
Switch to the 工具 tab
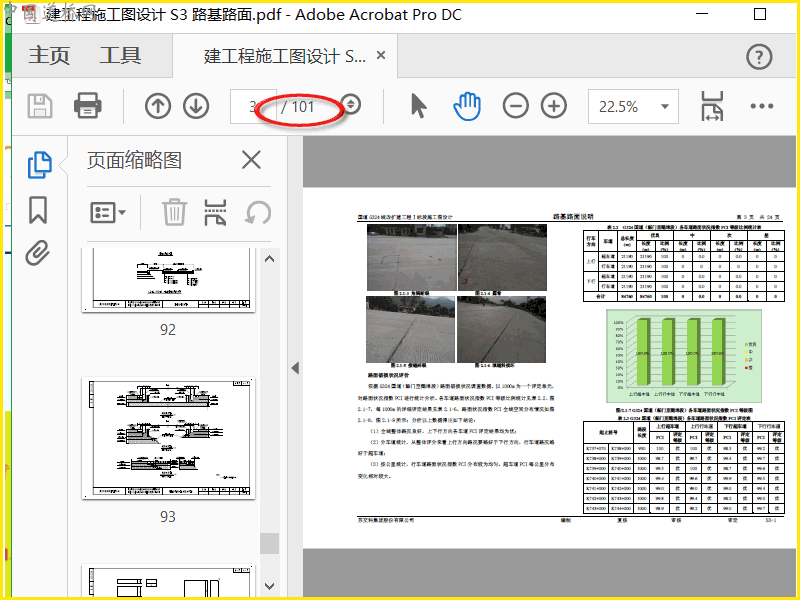[x=120, y=55]
